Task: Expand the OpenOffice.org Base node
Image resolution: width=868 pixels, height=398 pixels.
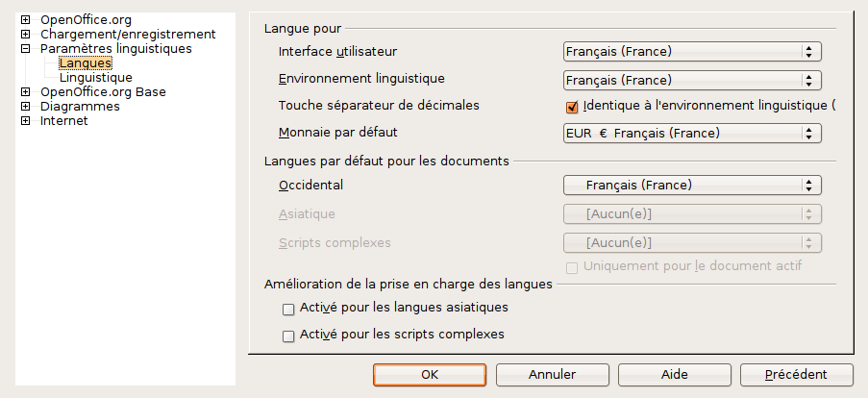Action: tap(26, 92)
